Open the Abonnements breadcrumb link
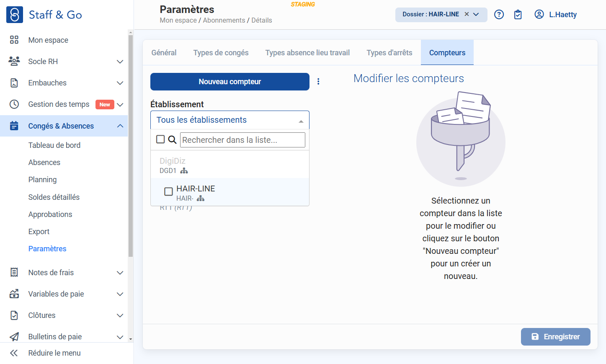Viewport: 606px width, 364px height. [224, 20]
